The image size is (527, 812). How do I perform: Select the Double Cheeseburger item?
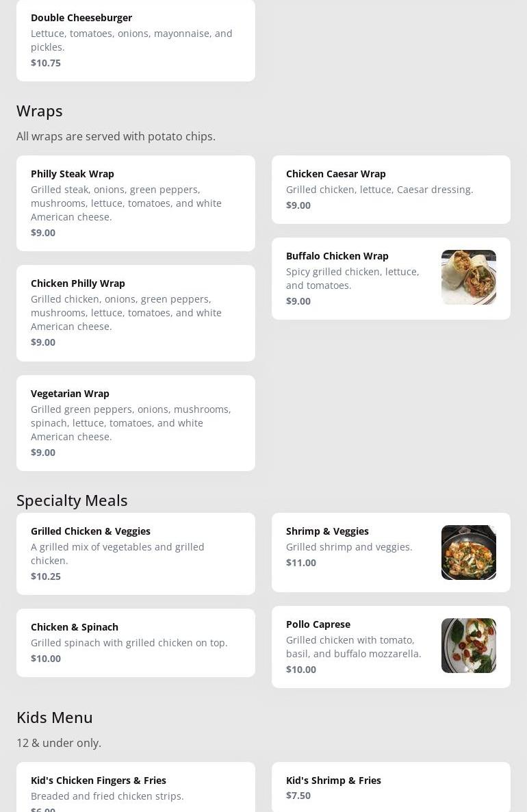(x=136, y=40)
